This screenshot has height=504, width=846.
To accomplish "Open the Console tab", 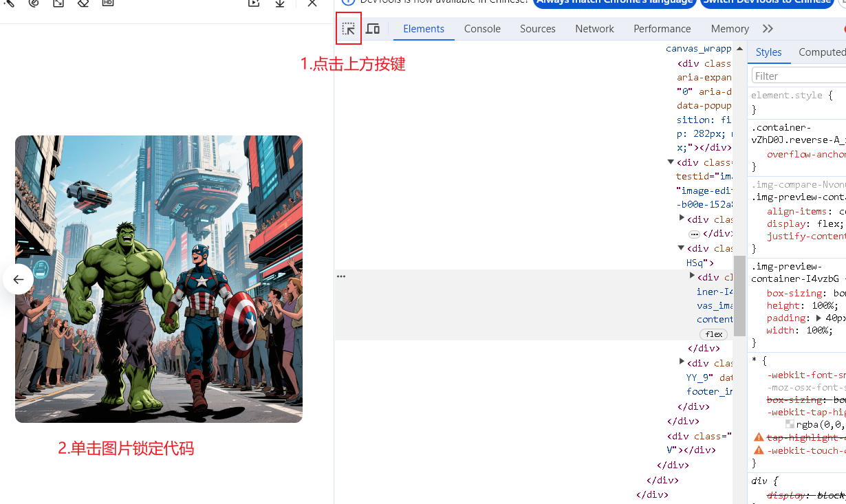I will (x=482, y=29).
